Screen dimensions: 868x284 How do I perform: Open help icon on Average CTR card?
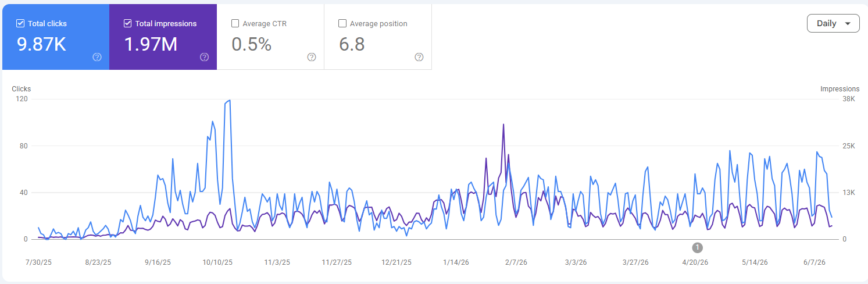pyautogui.click(x=312, y=57)
